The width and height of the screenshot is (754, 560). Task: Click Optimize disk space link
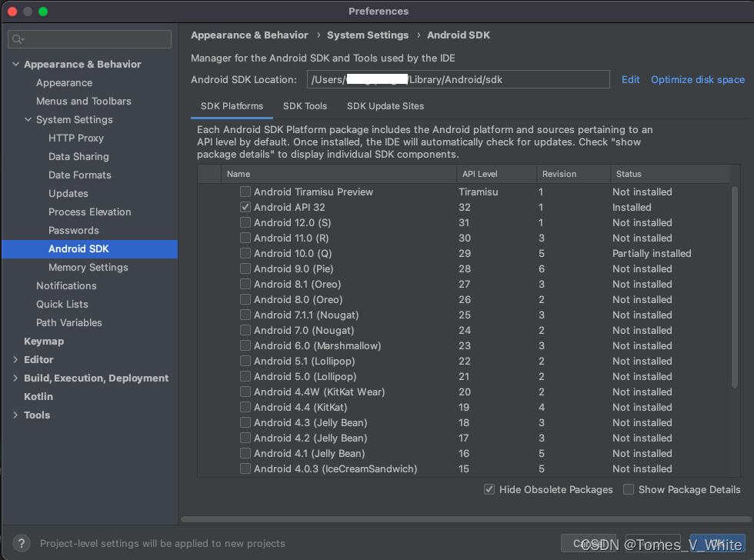pos(697,80)
